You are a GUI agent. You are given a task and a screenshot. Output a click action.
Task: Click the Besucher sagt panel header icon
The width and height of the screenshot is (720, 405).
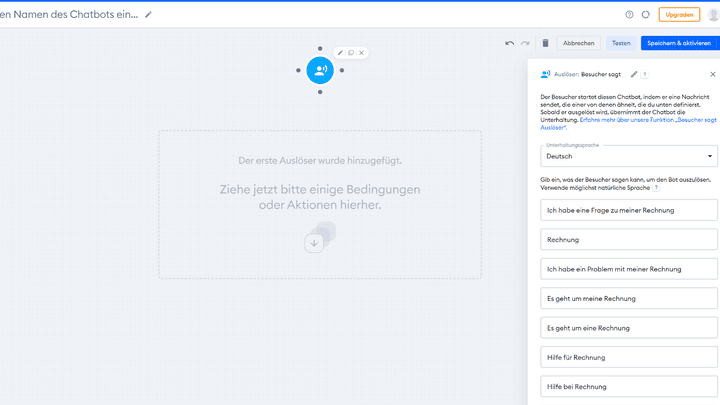click(546, 74)
